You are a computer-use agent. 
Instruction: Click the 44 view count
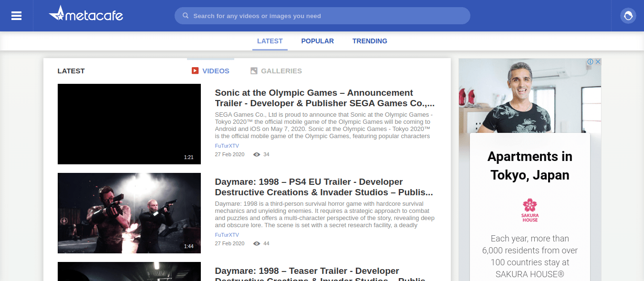tap(266, 243)
